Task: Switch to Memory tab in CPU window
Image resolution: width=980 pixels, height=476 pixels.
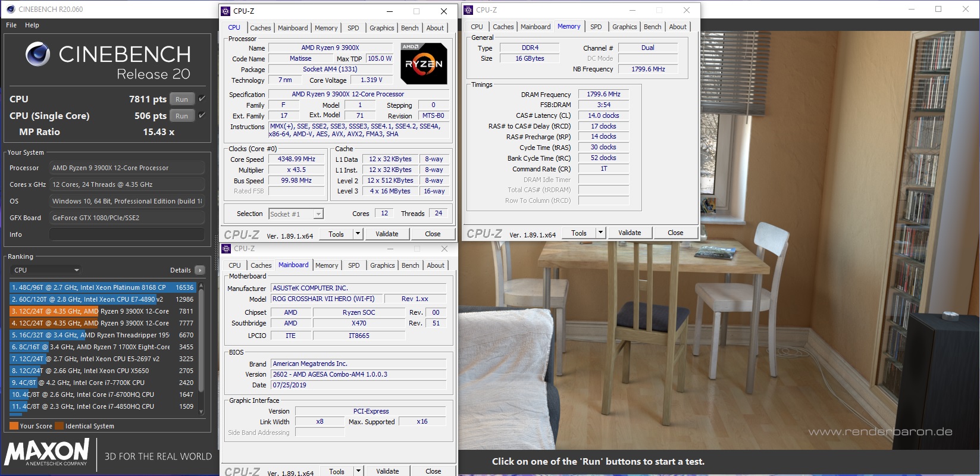Action: [326, 28]
